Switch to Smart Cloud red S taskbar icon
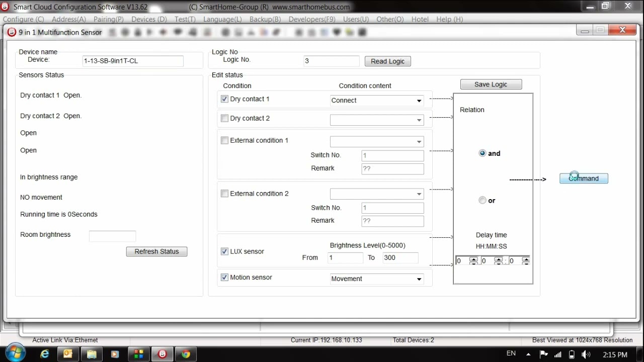 [162, 354]
